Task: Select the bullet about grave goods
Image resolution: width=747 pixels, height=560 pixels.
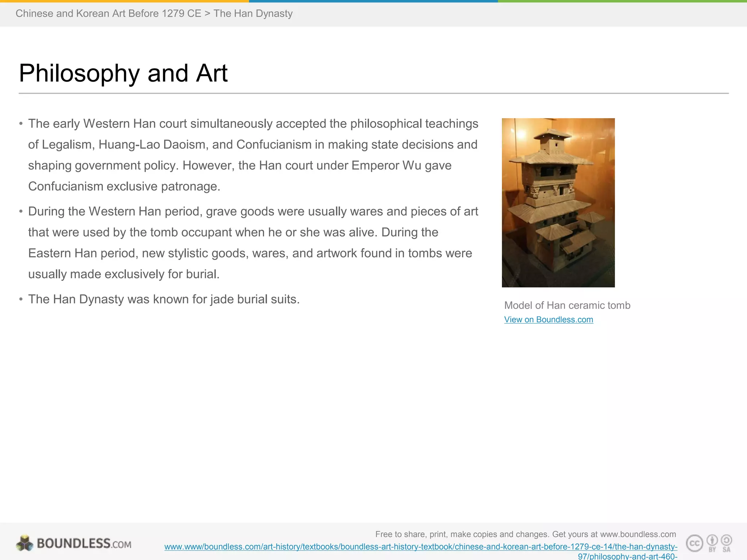Action: pos(252,243)
